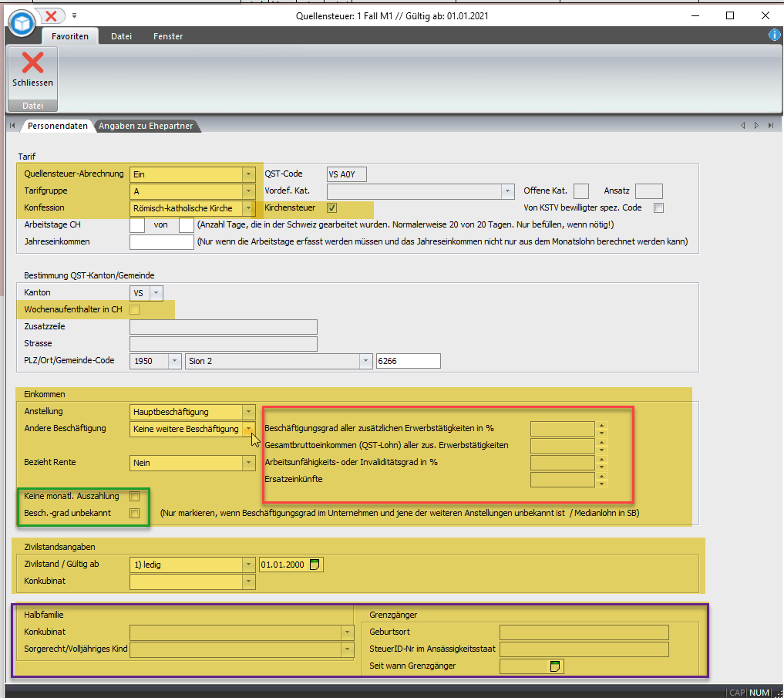The width and height of the screenshot is (784, 698).
Task: Open the Datei ribbon tab
Action: 121,36
